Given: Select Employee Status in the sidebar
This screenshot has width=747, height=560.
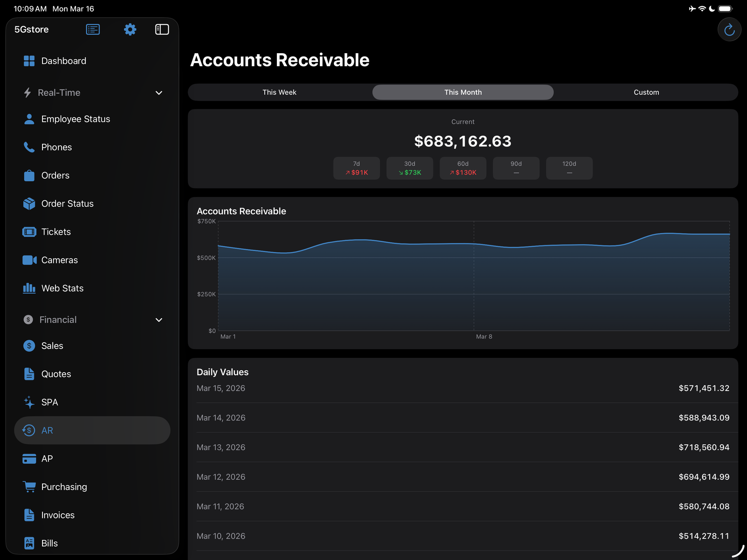Looking at the screenshot, I should [76, 119].
